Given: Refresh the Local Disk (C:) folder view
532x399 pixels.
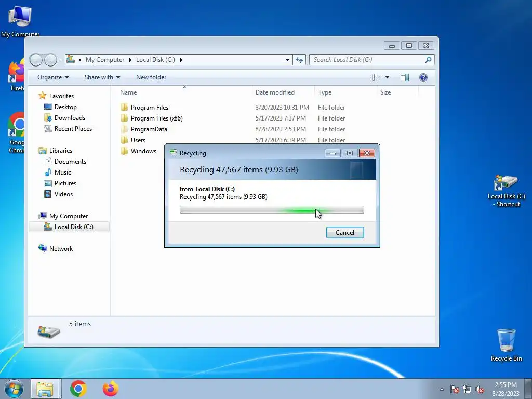Looking at the screenshot, I should tap(299, 60).
